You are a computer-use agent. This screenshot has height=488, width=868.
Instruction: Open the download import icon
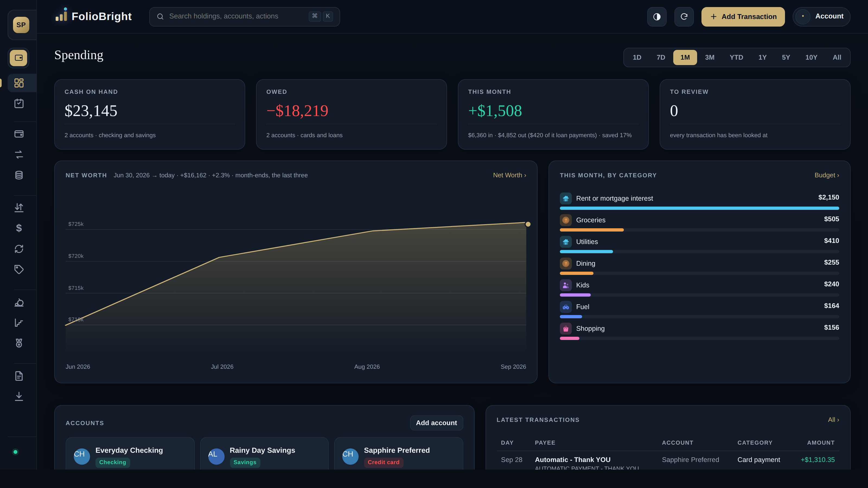(x=19, y=396)
